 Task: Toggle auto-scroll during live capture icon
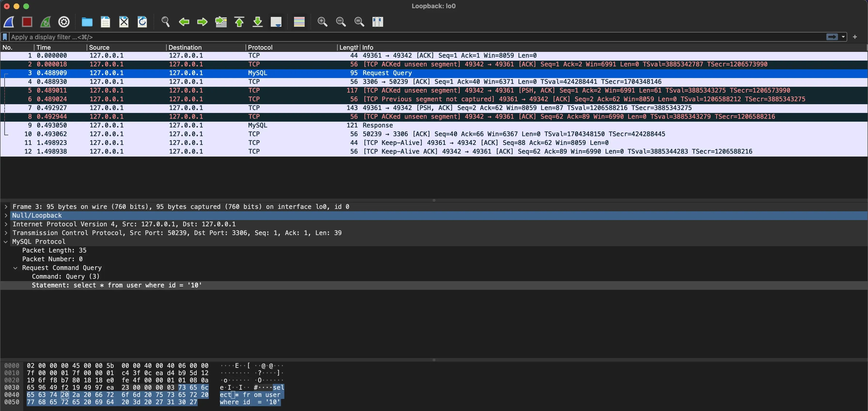point(276,22)
